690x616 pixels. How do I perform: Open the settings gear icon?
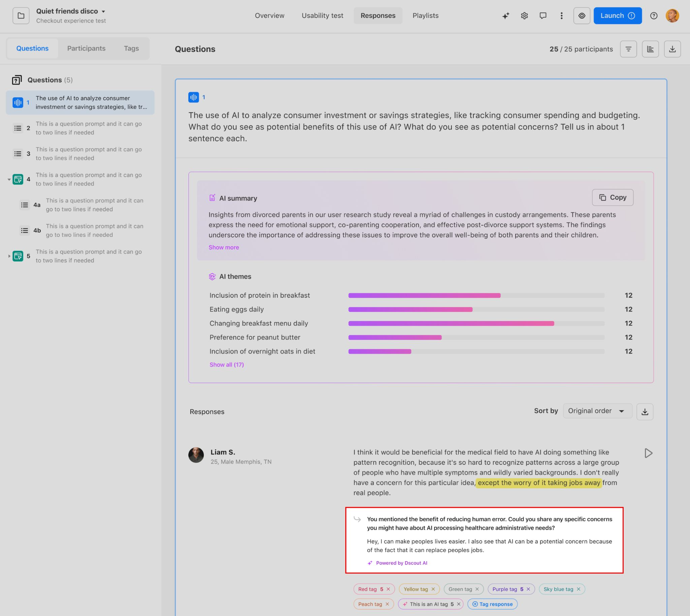point(524,15)
